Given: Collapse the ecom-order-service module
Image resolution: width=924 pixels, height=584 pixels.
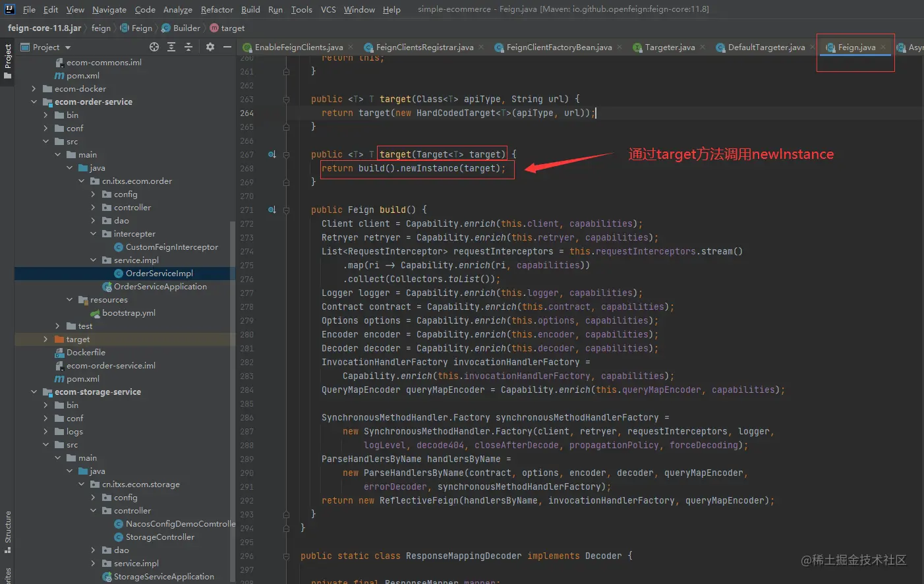Looking at the screenshot, I should click(x=34, y=102).
